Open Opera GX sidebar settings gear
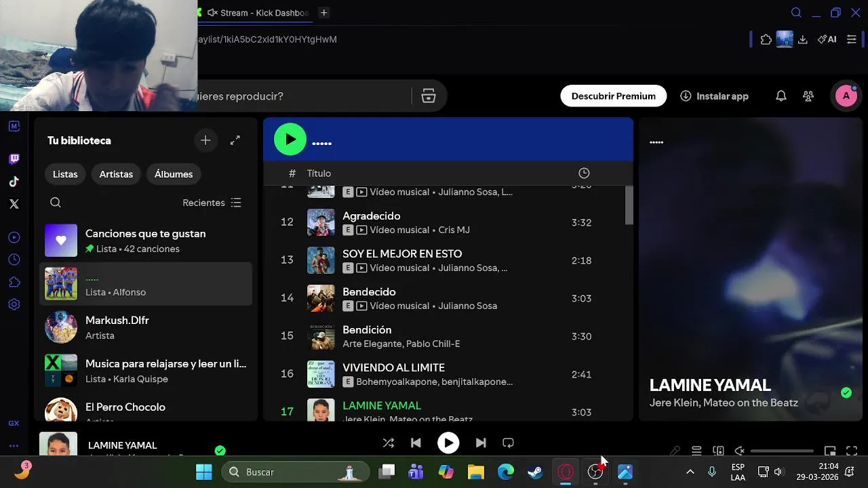This screenshot has height=488, width=868. 14,304
